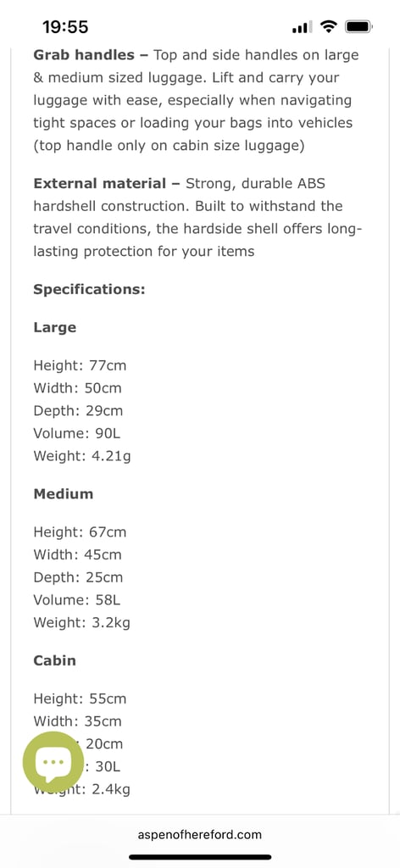Click the Width: 35cm line
The height and width of the screenshot is (868, 400).
coord(77,721)
